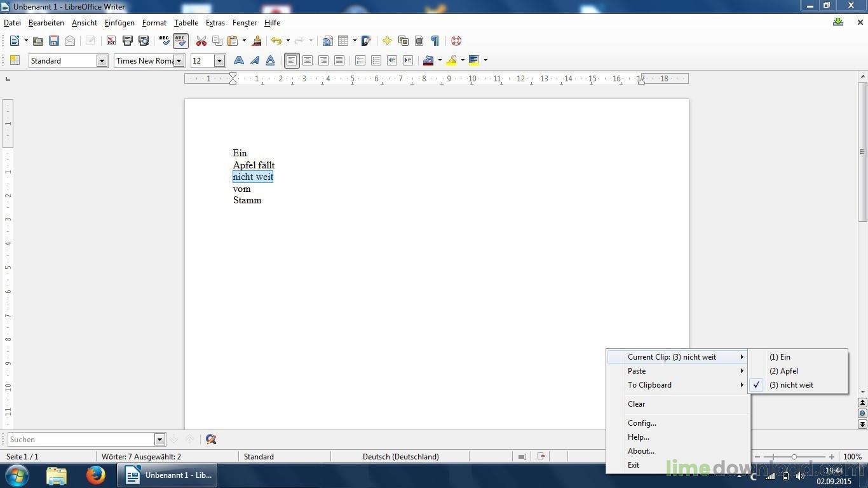This screenshot has width=868, height=488.
Task: Toggle bold formatting
Action: click(x=238, y=60)
